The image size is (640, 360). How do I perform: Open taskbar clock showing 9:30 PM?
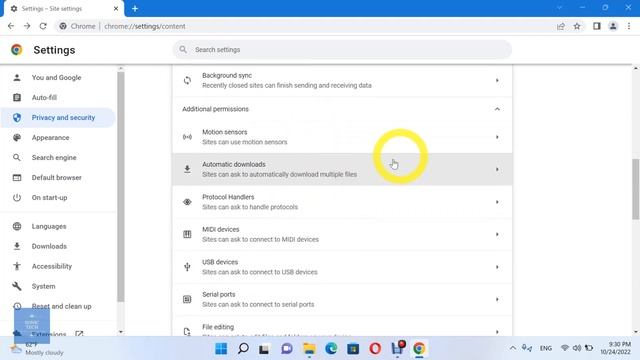[615, 348]
